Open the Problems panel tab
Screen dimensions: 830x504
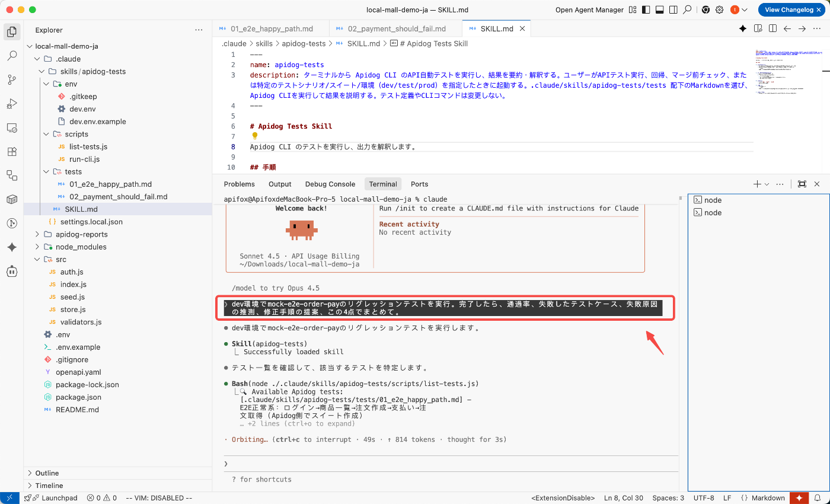tap(240, 184)
